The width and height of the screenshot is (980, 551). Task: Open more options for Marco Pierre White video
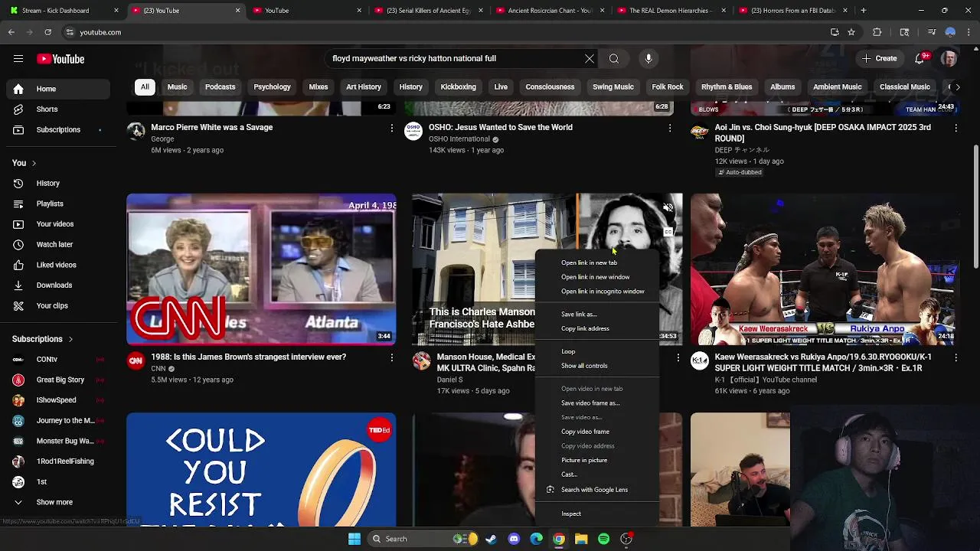(x=392, y=128)
